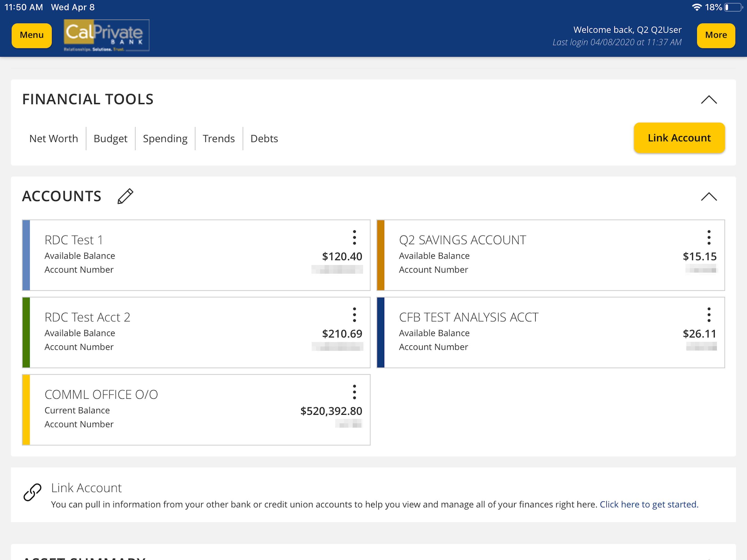Tap the More button
747x560 pixels.
716,35
